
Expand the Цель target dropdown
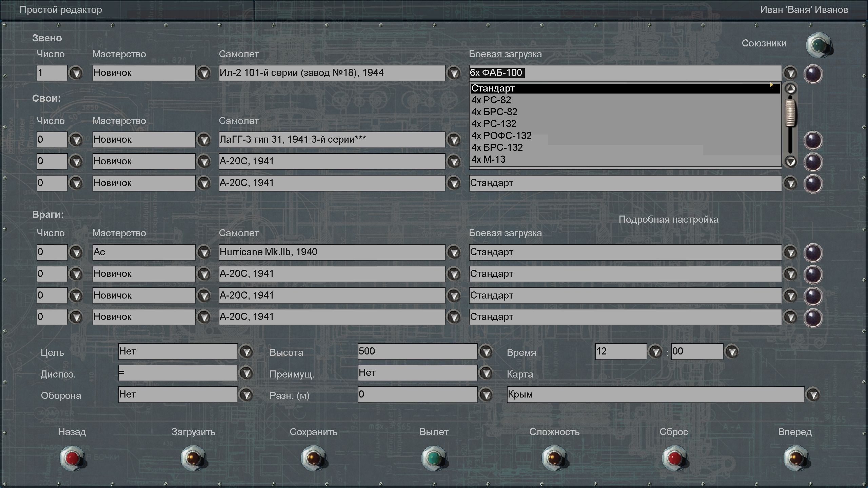(x=246, y=352)
